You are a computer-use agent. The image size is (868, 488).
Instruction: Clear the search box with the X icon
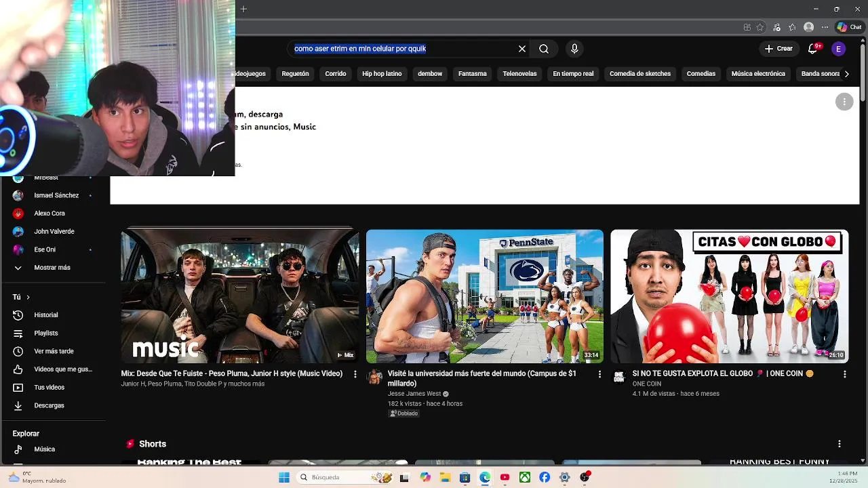coord(522,49)
